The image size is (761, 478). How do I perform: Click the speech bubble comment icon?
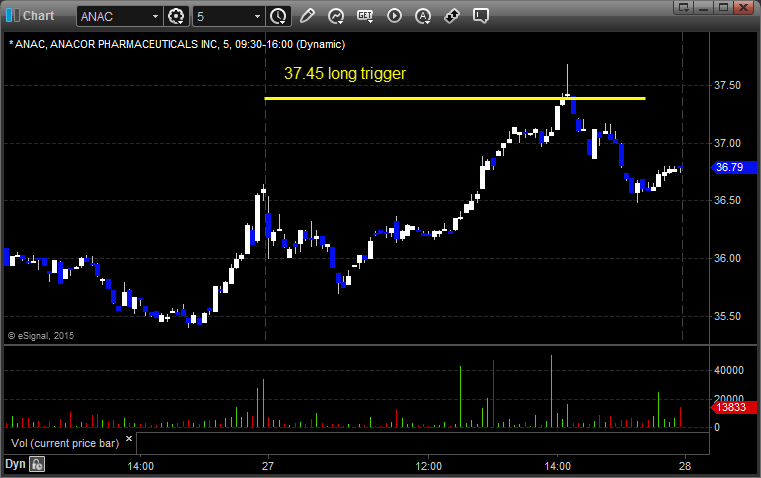(x=480, y=16)
